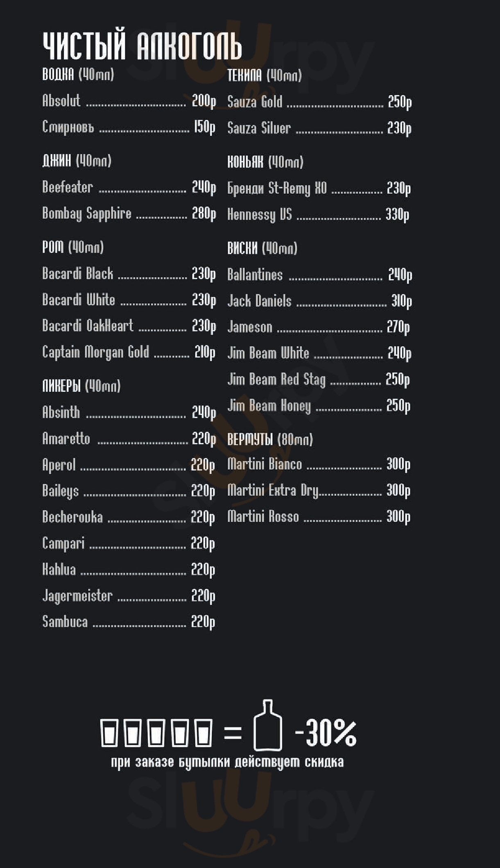This screenshot has width=500, height=868.
Task: Click the fourth shot glass icon
Action: coord(180,732)
